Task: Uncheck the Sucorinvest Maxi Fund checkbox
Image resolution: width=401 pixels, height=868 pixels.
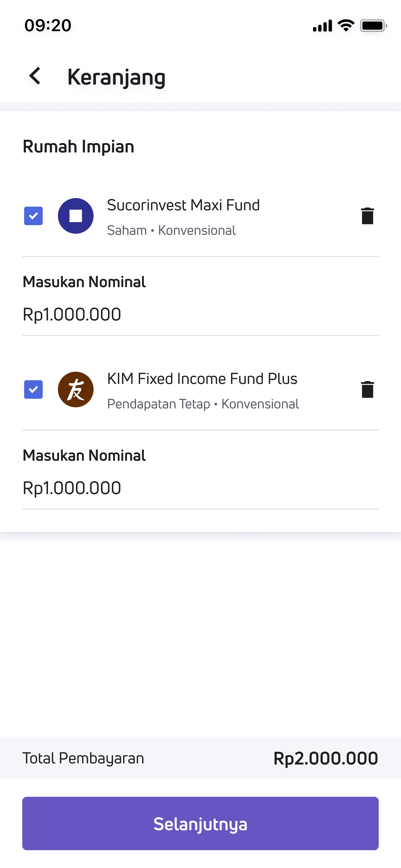Action: [x=33, y=216]
